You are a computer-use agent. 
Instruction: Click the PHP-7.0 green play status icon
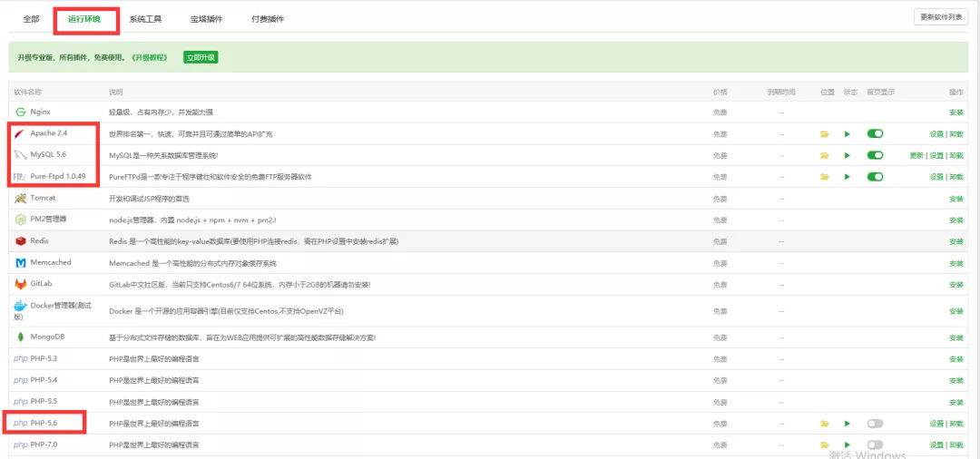pos(847,445)
